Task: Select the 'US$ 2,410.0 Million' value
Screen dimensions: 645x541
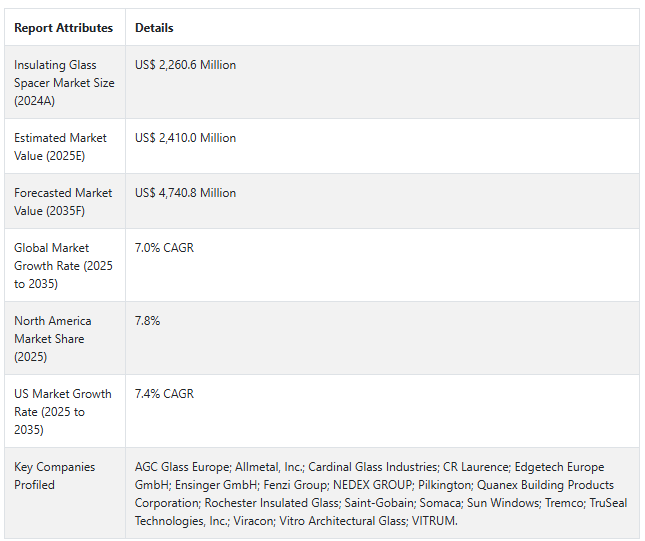Action: pyautogui.click(x=185, y=138)
